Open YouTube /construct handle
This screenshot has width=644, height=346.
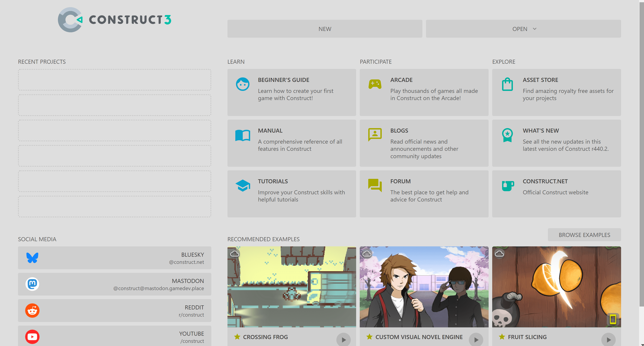pyautogui.click(x=192, y=341)
